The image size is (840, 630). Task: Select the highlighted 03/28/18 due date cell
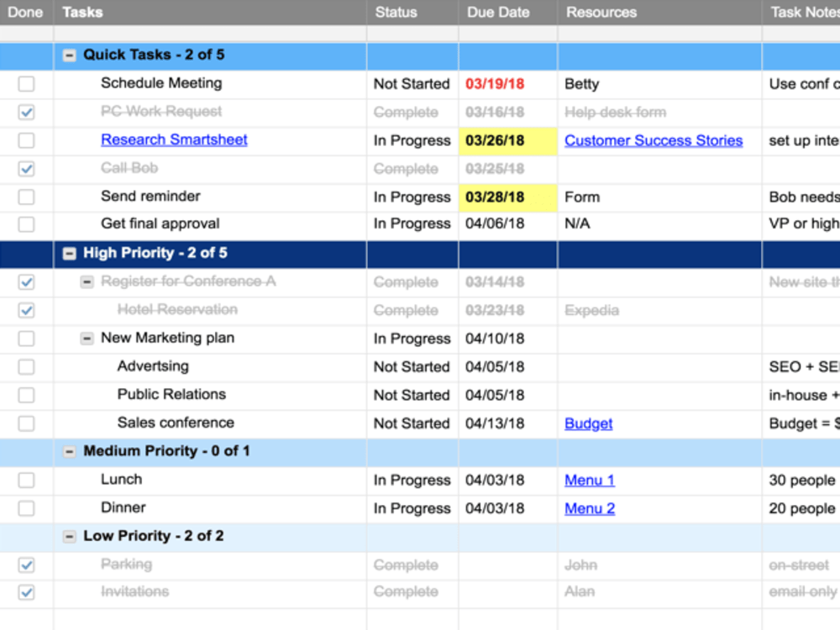508,197
